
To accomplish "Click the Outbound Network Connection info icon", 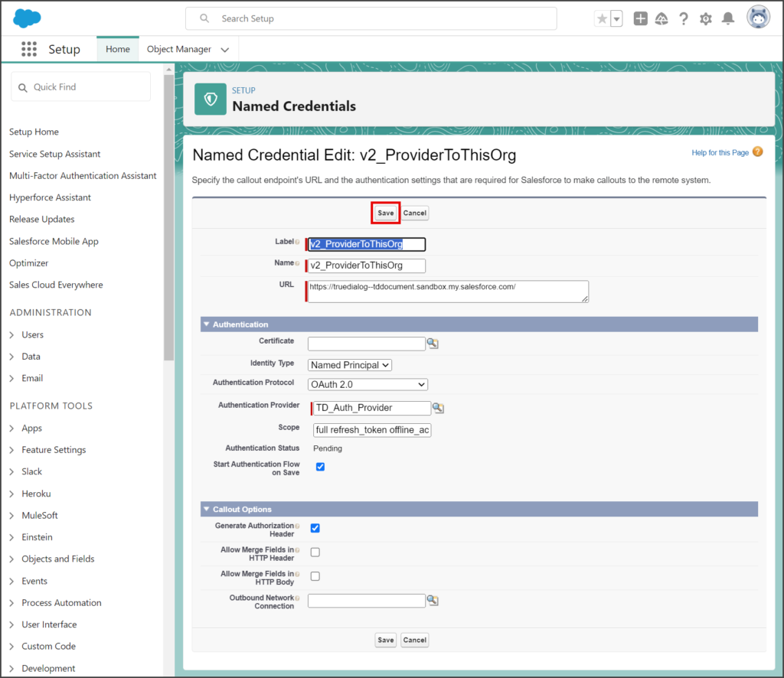I will pos(298,598).
